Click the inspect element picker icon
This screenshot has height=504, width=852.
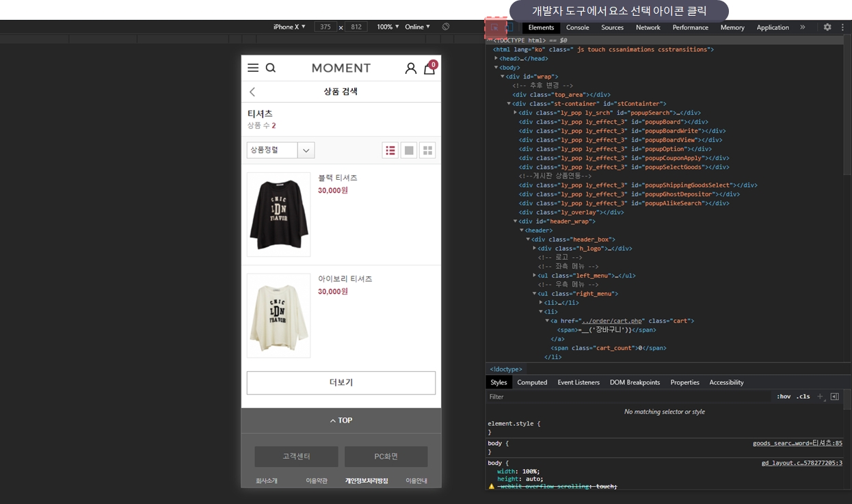[x=495, y=27]
